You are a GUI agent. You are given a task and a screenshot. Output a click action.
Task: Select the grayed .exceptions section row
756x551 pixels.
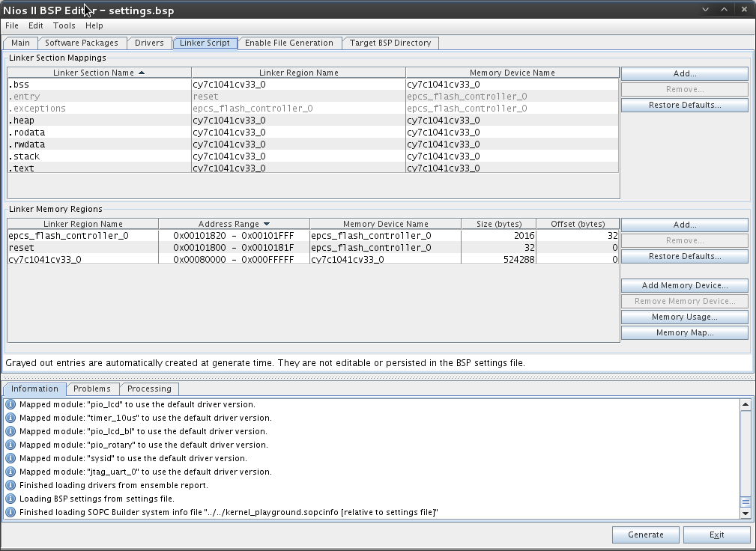click(x=313, y=109)
